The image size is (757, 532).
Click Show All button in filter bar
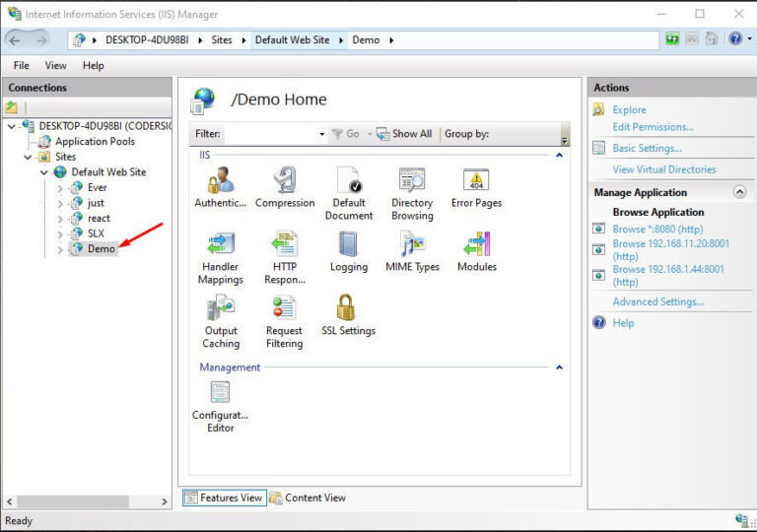[x=404, y=134]
